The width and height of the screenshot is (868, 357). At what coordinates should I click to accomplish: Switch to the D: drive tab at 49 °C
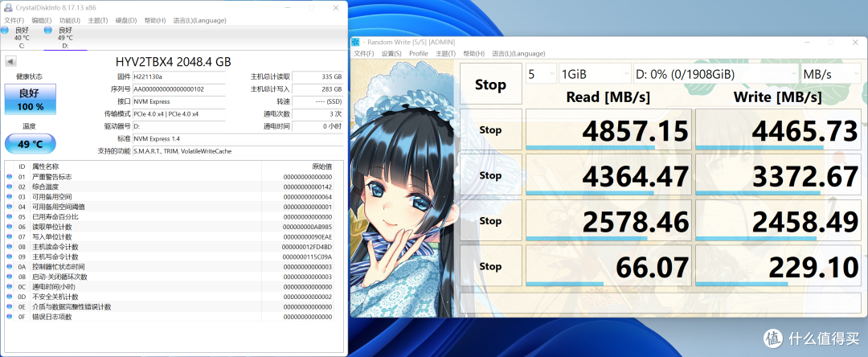pyautogui.click(x=65, y=38)
